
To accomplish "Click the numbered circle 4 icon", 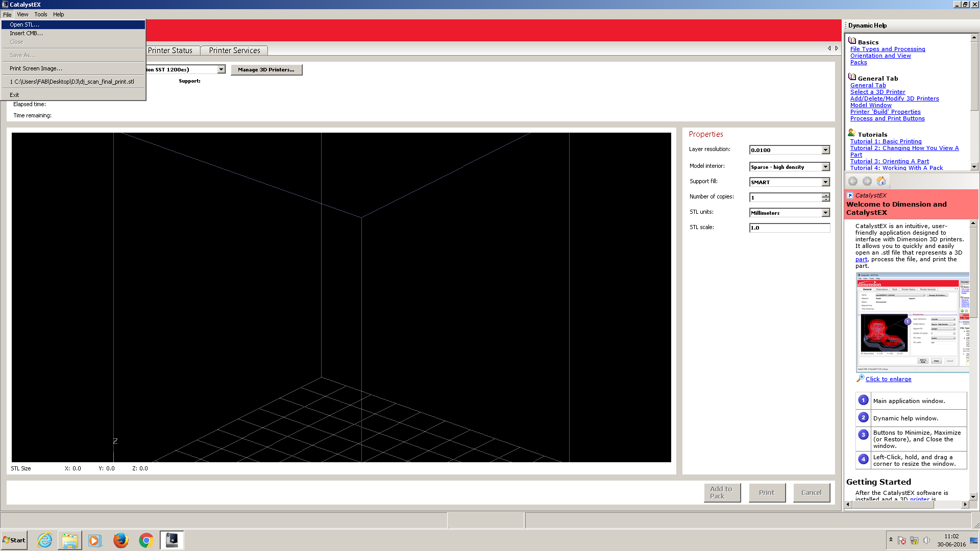I will pyautogui.click(x=863, y=459).
